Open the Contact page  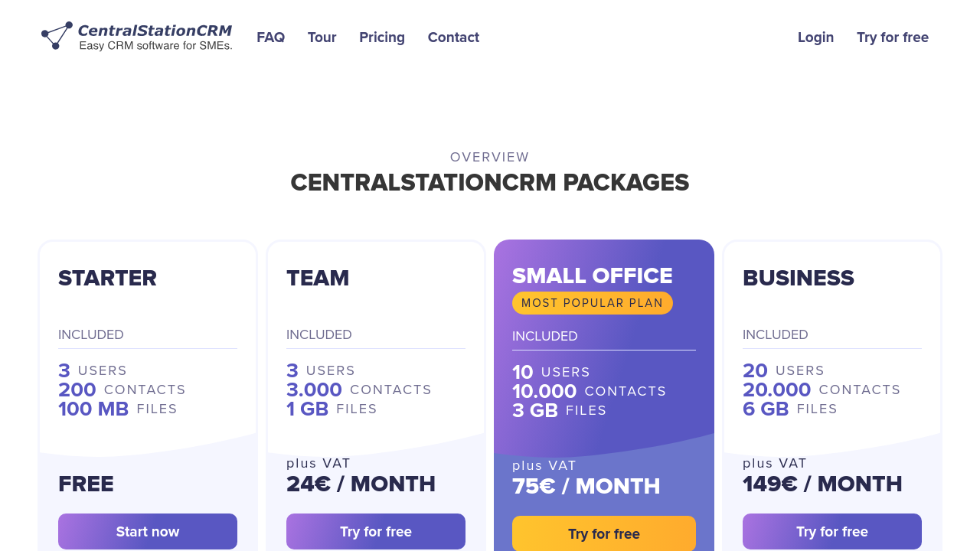pos(453,37)
